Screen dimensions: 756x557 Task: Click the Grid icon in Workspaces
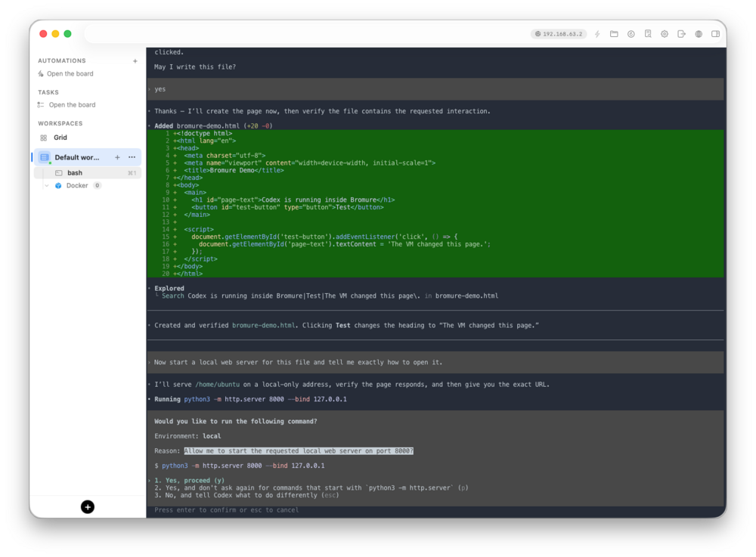coord(43,138)
